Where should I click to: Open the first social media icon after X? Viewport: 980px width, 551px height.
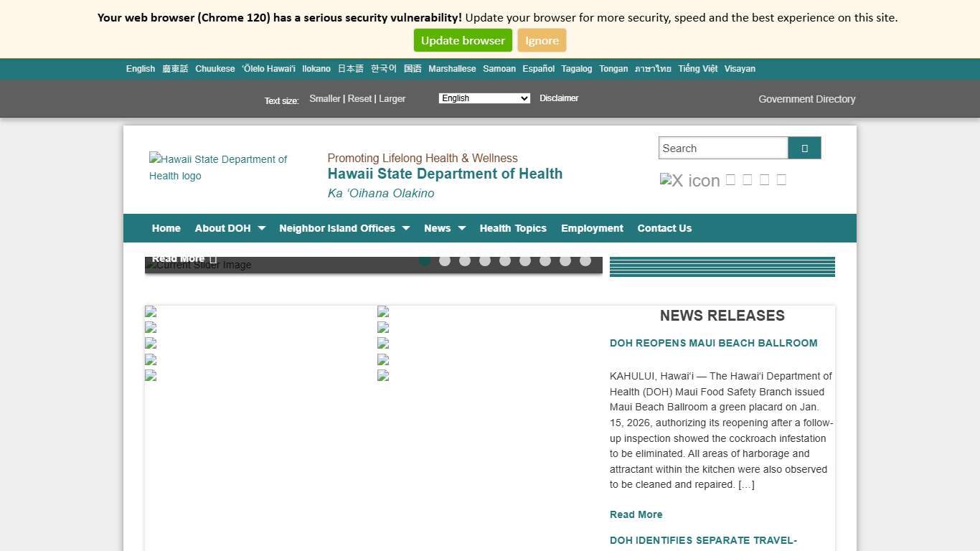pyautogui.click(x=730, y=179)
